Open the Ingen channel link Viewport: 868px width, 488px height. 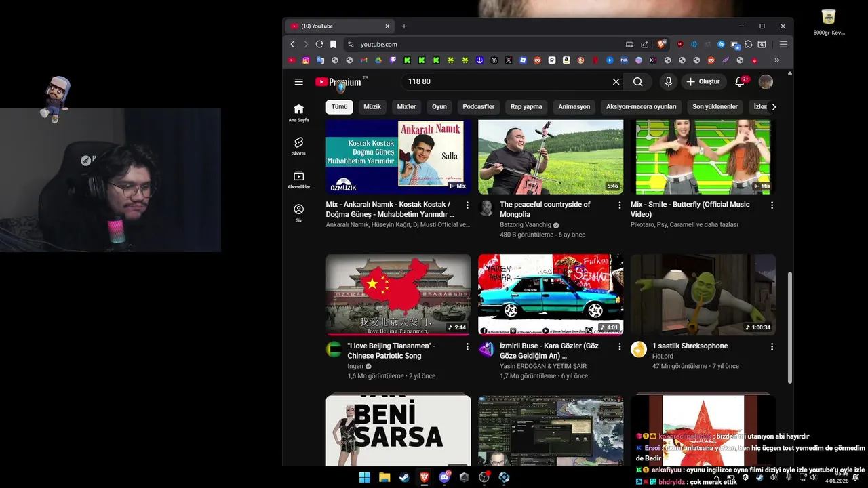point(355,366)
